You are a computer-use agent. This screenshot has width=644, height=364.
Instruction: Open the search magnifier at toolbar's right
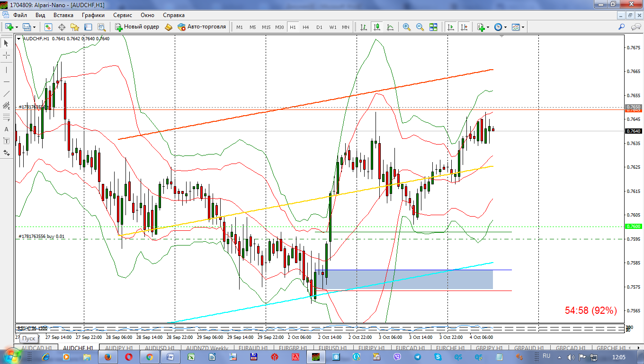tap(622, 27)
